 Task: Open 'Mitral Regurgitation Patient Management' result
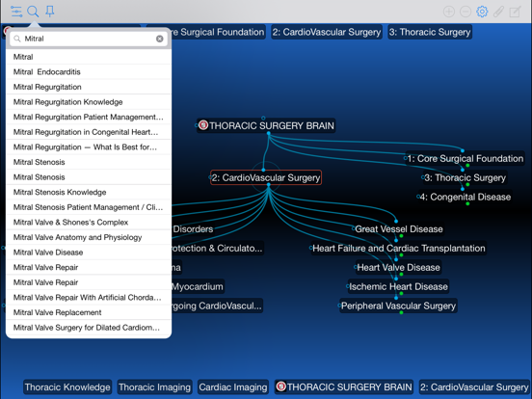click(89, 117)
